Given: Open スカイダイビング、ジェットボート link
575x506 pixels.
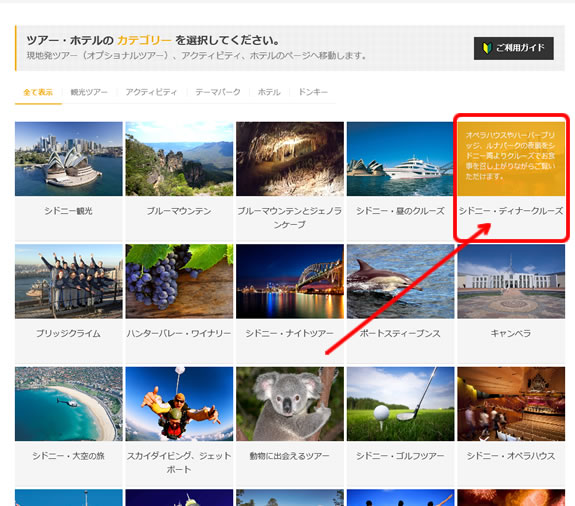Looking at the screenshot, I should [x=179, y=462].
